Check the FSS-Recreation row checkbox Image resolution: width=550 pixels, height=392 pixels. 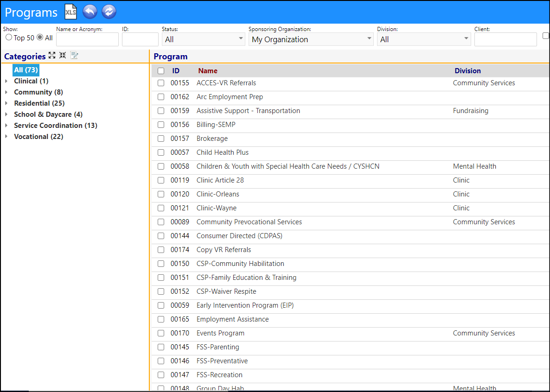(161, 375)
